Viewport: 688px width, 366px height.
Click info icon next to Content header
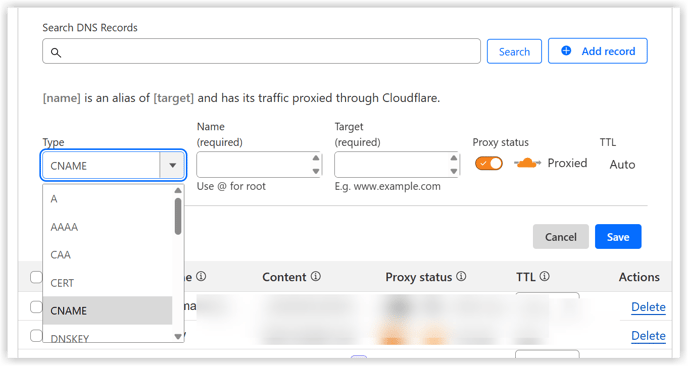316,276
